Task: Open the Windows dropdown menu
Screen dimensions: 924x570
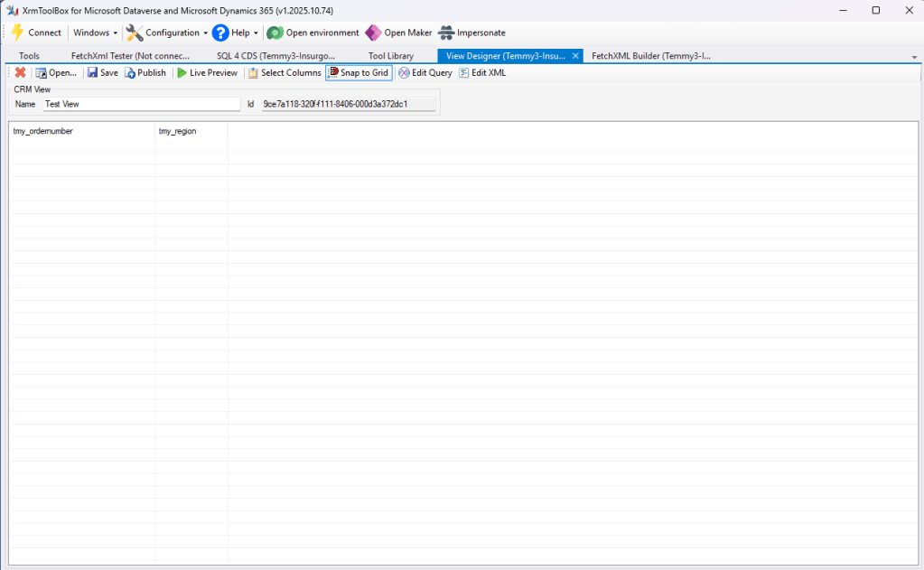Action: 95,33
